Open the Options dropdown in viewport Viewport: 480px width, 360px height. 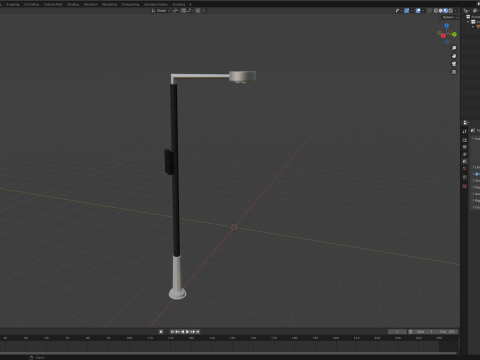[x=450, y=17]
